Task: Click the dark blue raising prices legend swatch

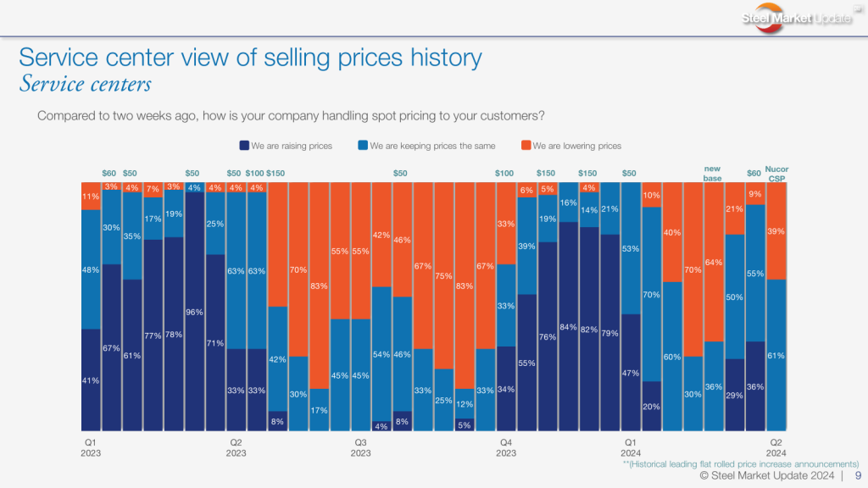Action: click(244, 146)
